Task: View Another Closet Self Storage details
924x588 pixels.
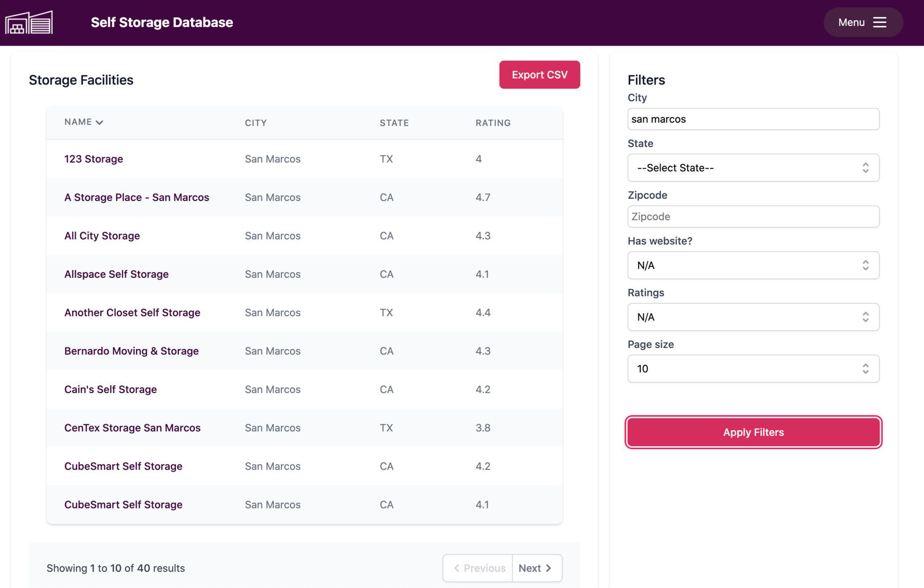Action: coord(132,313)
